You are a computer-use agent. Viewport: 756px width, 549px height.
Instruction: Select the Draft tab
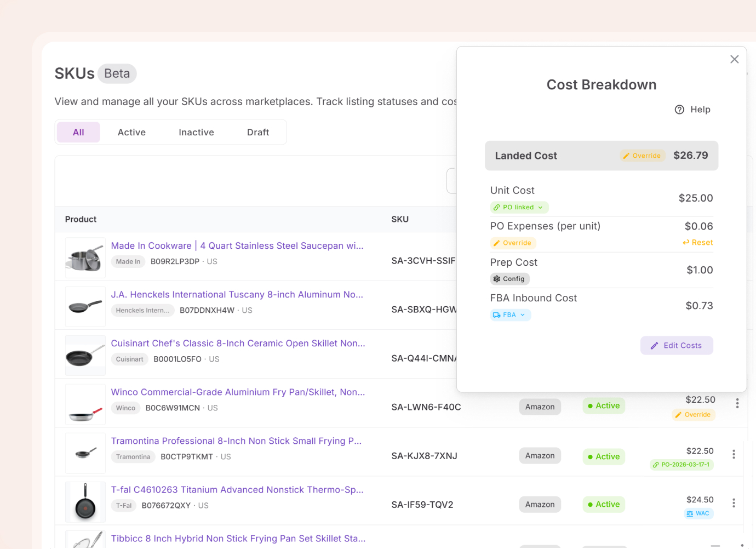[x=257, y=132]
